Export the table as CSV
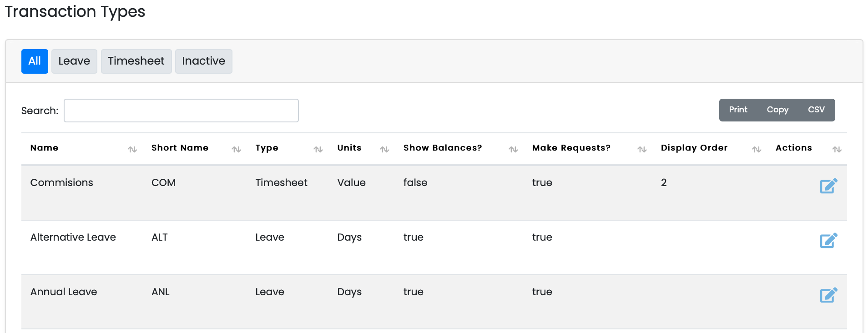This screenshot has width=868, height=333. pyautogui.click(x=816, y=110)
